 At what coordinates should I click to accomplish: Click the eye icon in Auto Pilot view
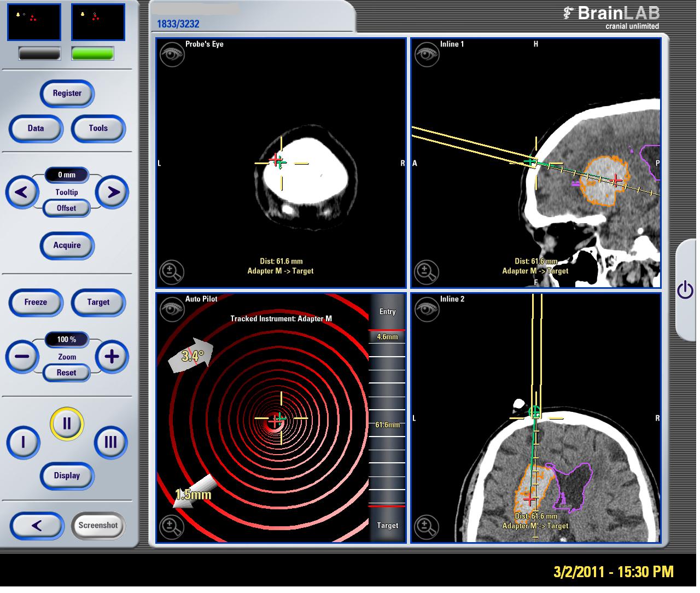[172, 310]
